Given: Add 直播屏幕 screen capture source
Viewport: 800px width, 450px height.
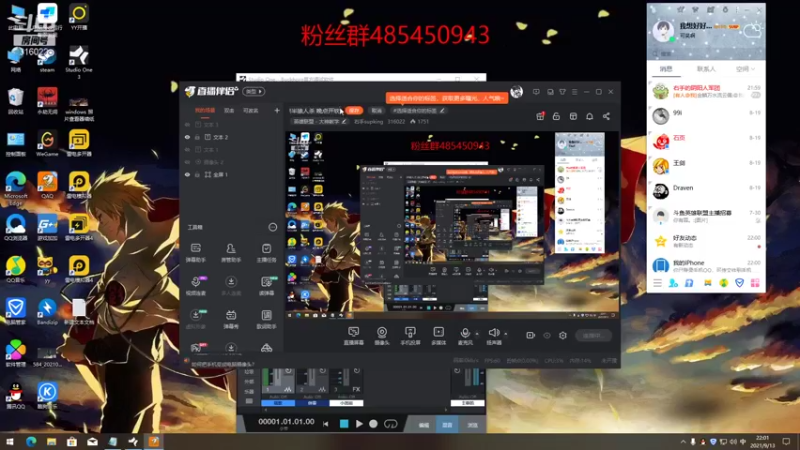Looking at the screenshot, I should pyautogui.click(x=354, y=336).
